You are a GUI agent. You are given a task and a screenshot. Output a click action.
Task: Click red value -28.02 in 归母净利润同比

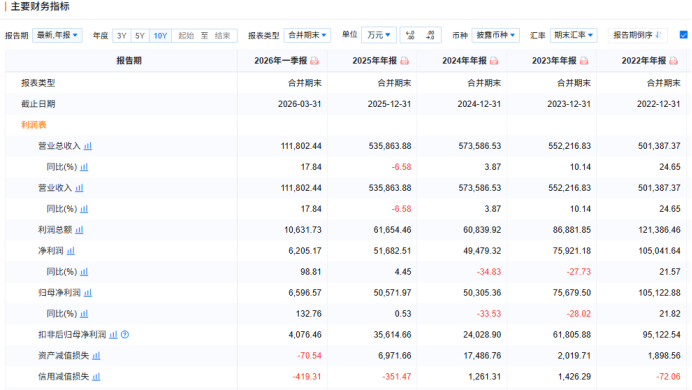pos(579,314)
